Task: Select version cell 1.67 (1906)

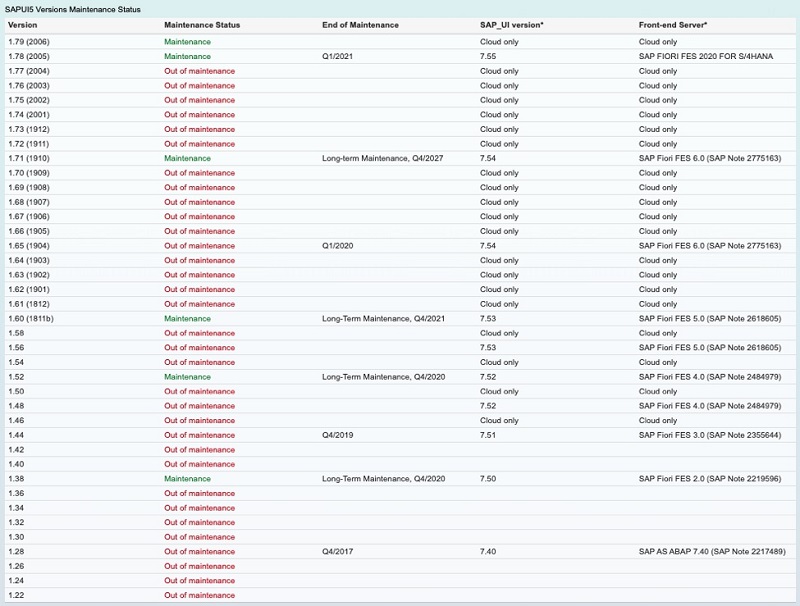Action: coord(29,216)
